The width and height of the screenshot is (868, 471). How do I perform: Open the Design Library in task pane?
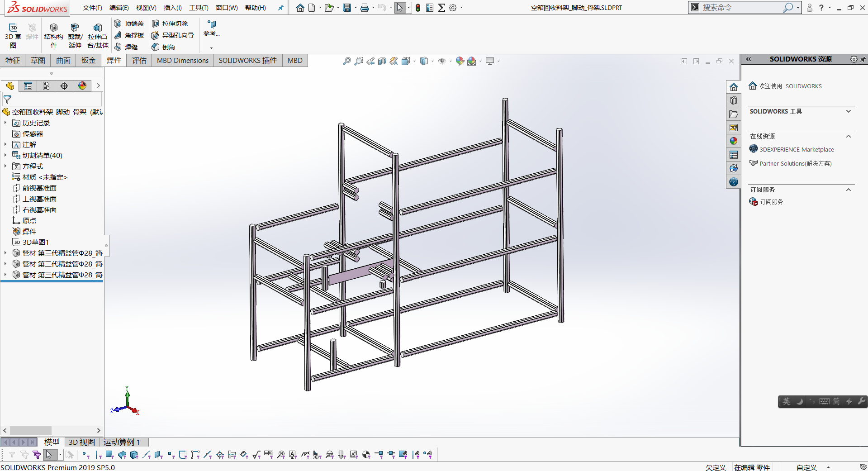pyautogui.click(x=734, y=100)
